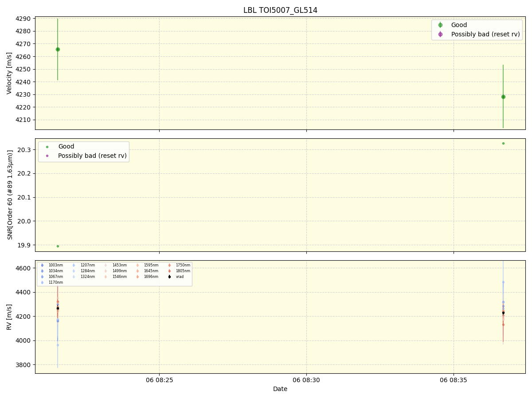Click the 19.9 tick on the SNR axis
This screenshot has width=532, height=399.
25,245
